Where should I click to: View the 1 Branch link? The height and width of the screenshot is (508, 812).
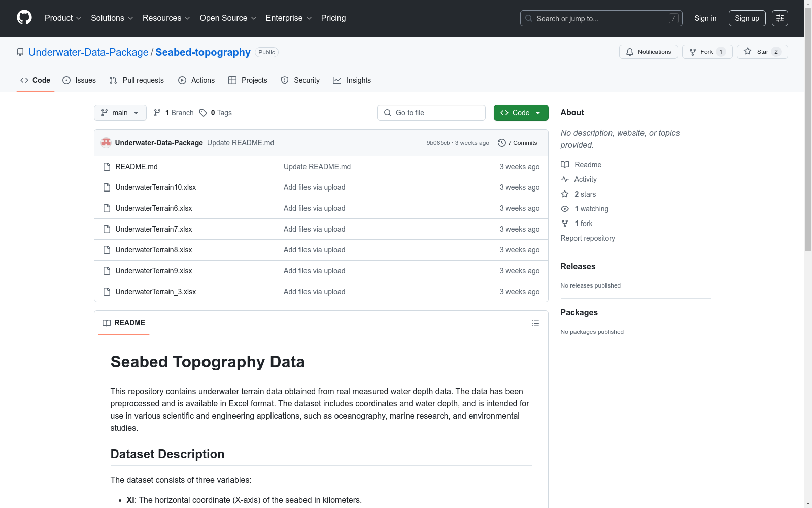[x=174, y=113]
